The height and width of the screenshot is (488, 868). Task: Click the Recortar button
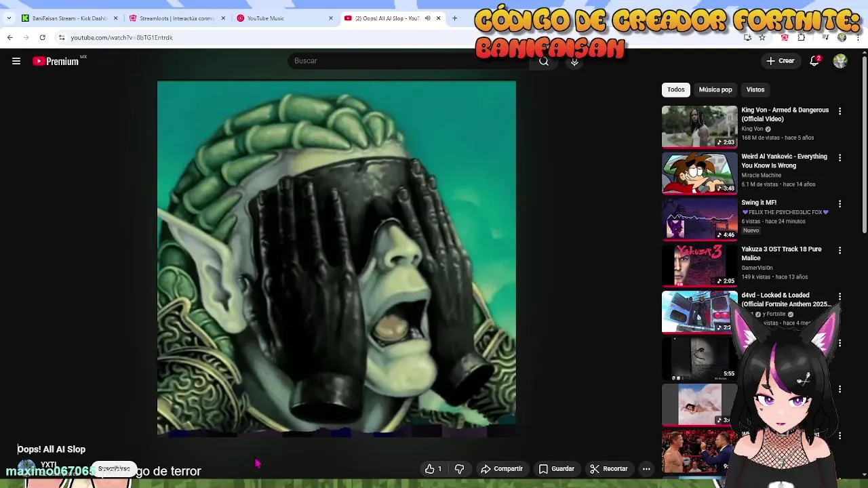608,468
